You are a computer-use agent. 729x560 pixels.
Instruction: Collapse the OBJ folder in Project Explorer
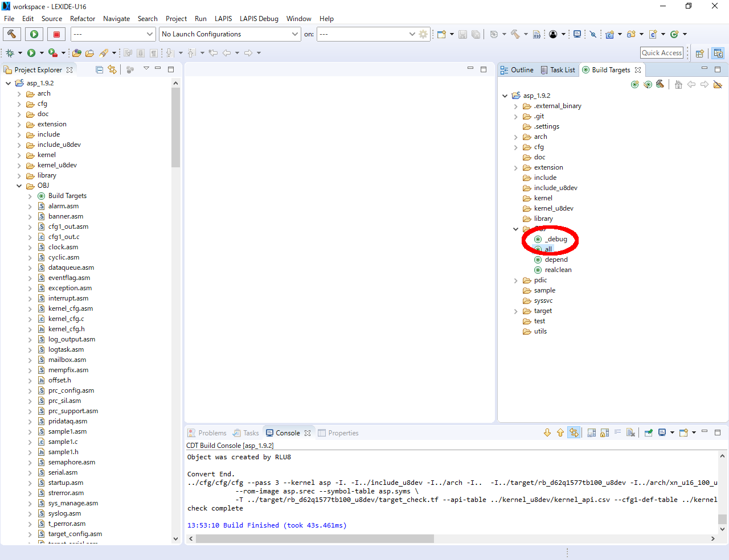(x=19, y=186)
